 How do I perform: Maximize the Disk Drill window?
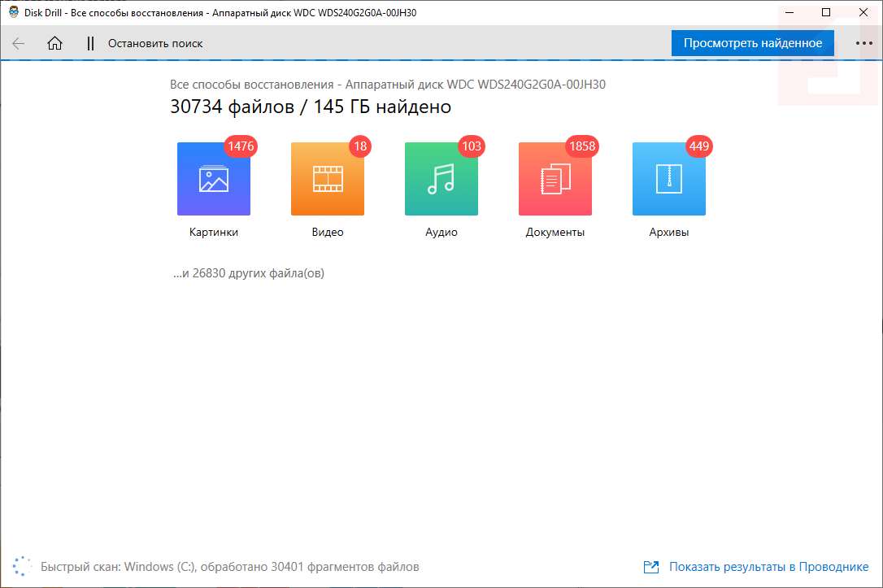tap(826, 12)
